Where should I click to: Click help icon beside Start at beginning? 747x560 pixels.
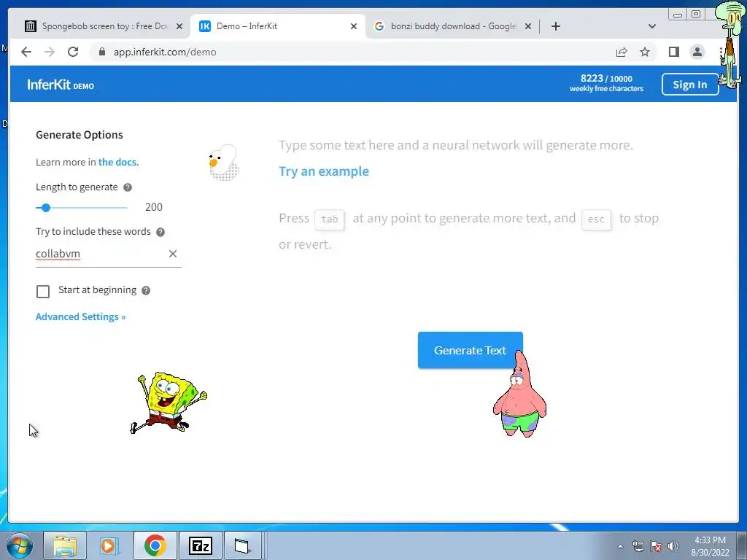click(x=146, y=290)
